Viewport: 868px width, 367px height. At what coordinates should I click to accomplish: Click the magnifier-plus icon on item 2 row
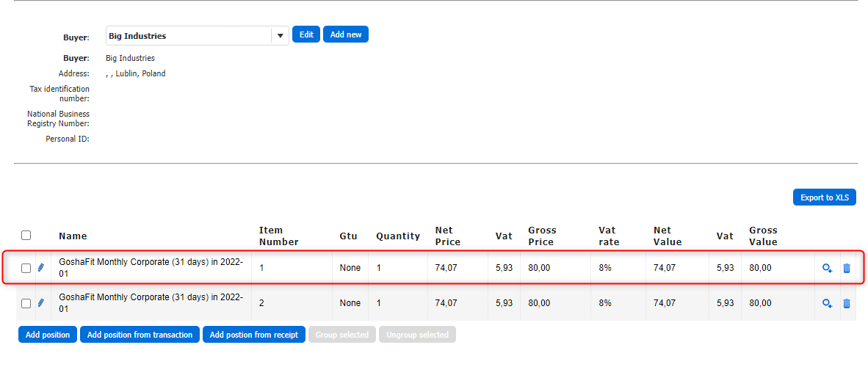pyautogui.click(x=827, y=303)
